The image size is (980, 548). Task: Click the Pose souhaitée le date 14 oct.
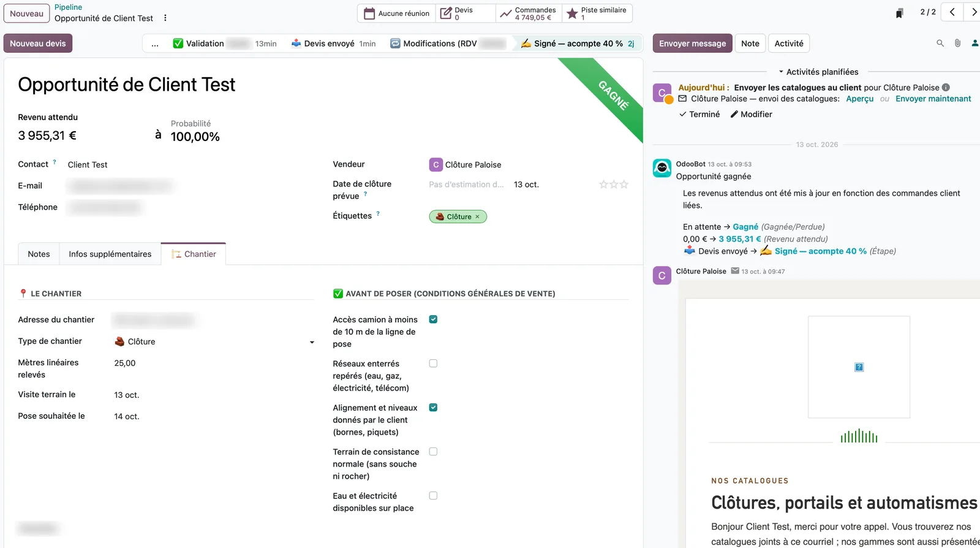coord(127,417)
